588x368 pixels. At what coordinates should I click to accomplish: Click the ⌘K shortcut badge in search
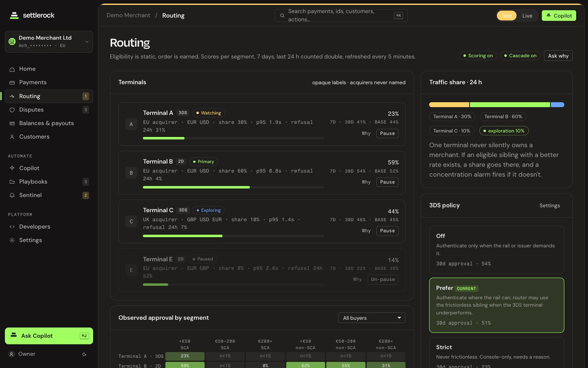(399, 16)
